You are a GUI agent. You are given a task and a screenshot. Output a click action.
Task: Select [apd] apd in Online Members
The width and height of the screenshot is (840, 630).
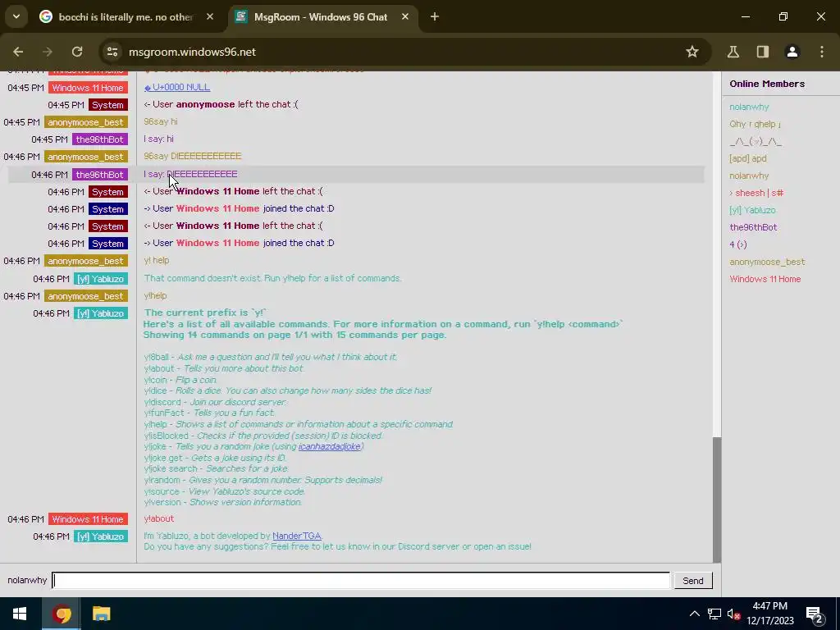748,158
